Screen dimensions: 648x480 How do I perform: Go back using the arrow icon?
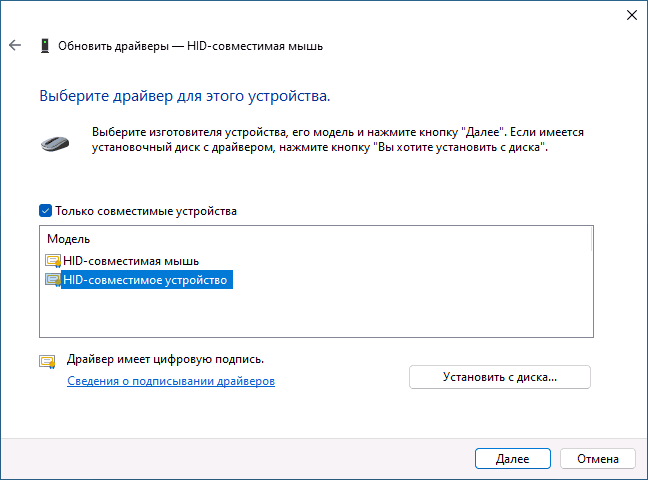pyautogui.click(x=15, y=45)
